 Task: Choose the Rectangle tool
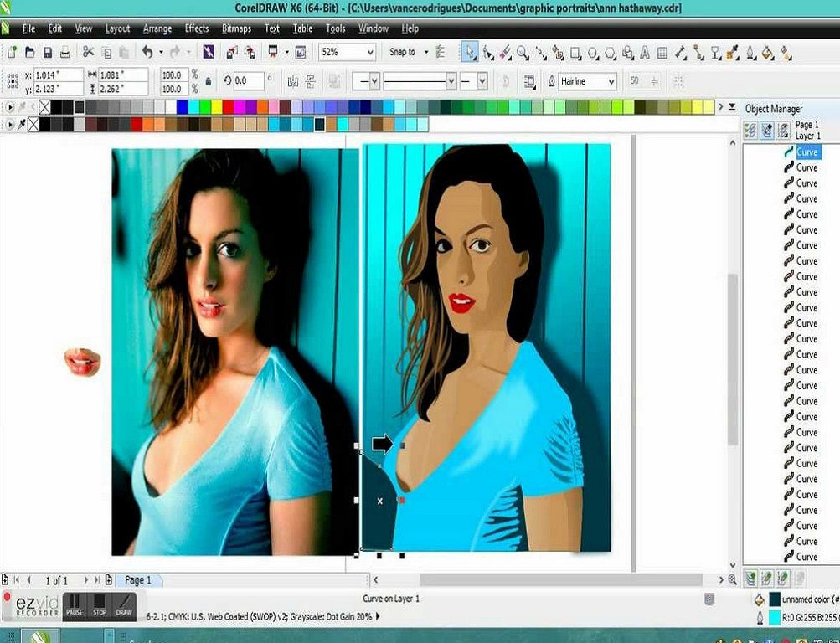575,52
